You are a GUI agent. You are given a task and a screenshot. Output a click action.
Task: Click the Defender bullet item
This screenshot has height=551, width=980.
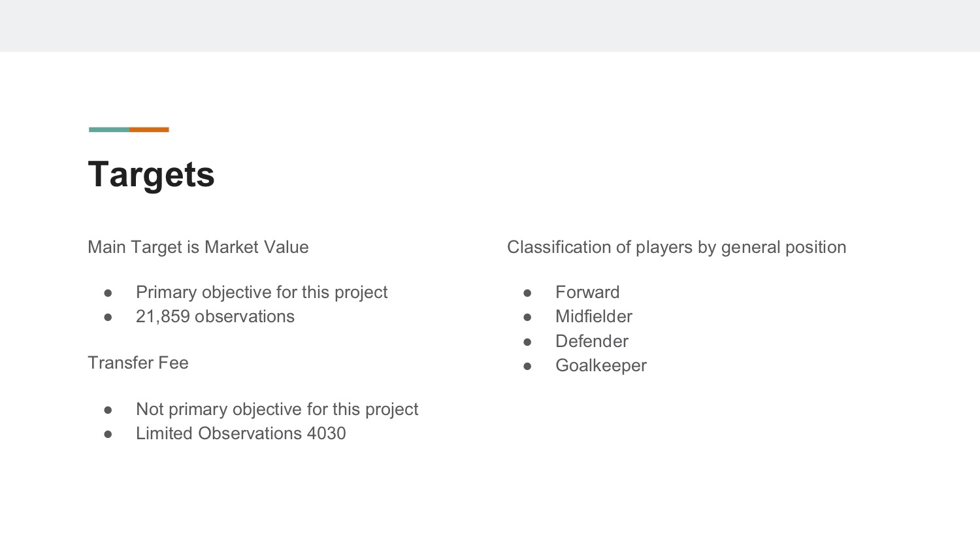point(592,341)
